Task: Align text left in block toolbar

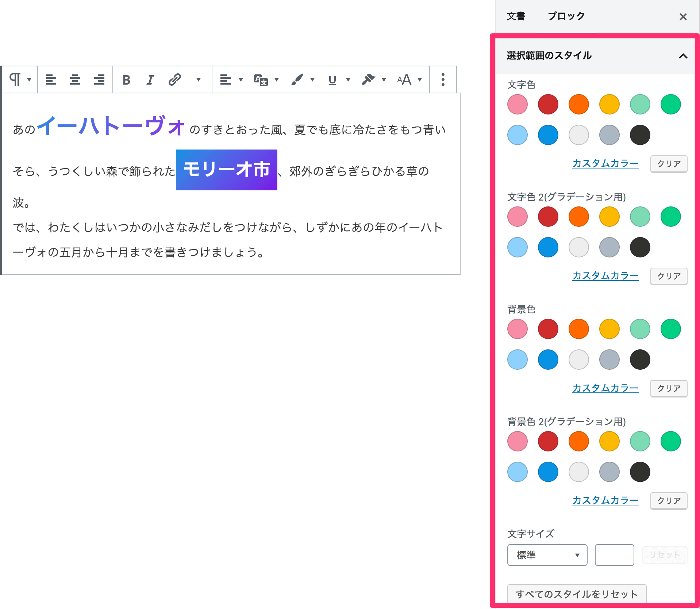Action: point(51,79)
